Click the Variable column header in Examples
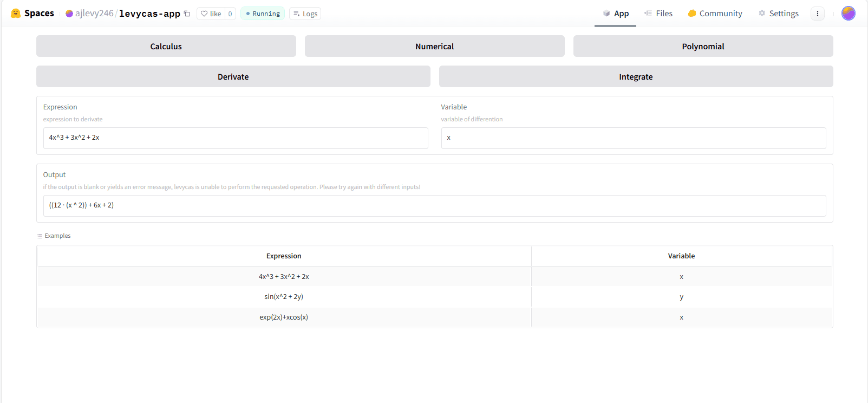 pyautogui.click(x=682, y=256)
